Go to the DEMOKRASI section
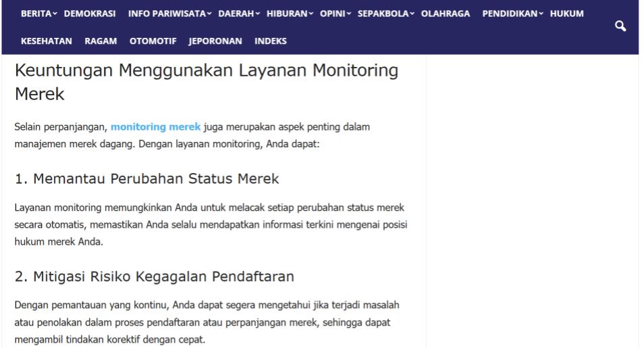The height and width of the screenshot is (348, 644). [90, 14]
